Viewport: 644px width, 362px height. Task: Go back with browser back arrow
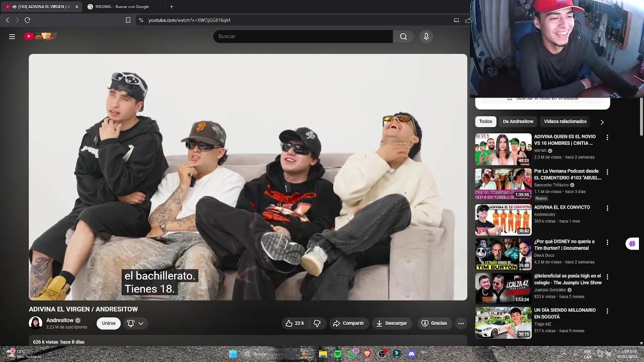pyautogui.click(x=7, y=20)
